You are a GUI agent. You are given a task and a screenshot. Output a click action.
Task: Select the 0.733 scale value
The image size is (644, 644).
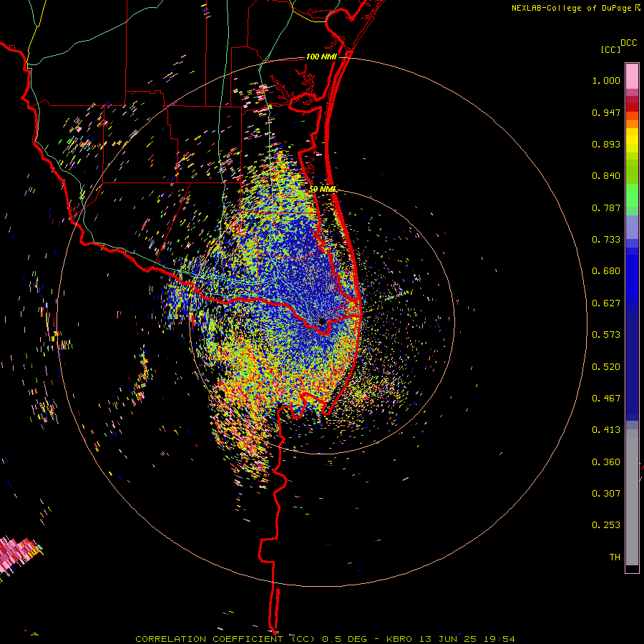[606, 240]
